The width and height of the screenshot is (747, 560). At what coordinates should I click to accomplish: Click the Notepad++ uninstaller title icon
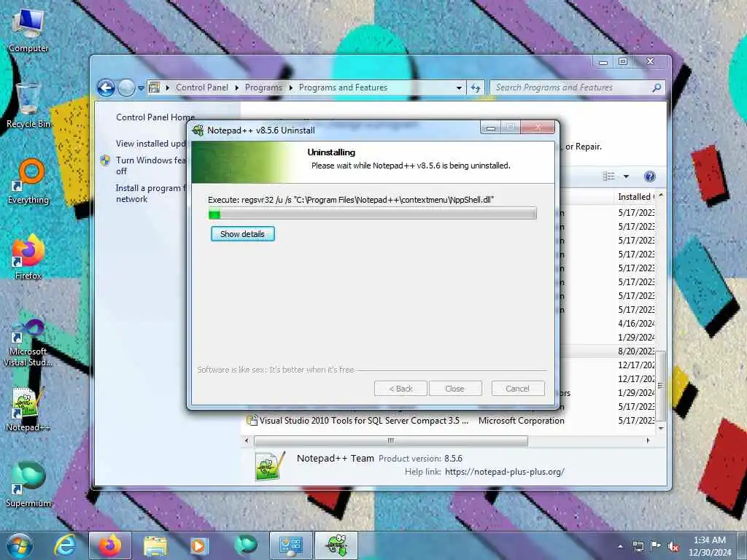coord(198,130)
